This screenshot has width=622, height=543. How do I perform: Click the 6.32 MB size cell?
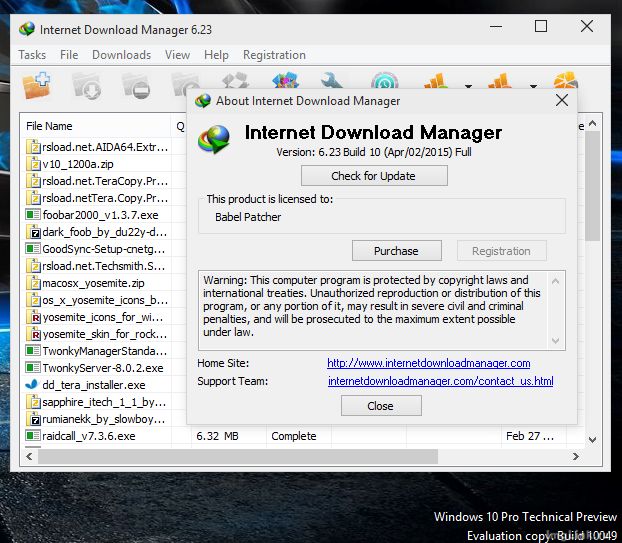point(217,436)
